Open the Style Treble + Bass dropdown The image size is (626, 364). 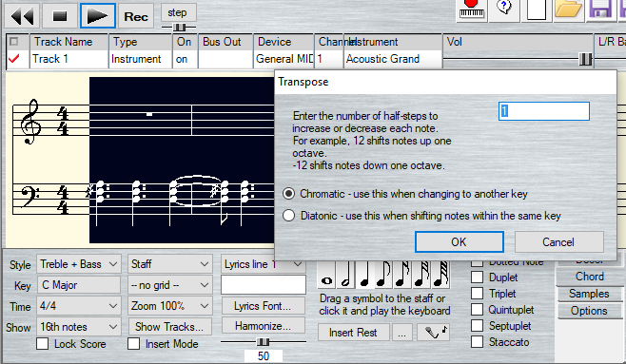coord(79,264)
